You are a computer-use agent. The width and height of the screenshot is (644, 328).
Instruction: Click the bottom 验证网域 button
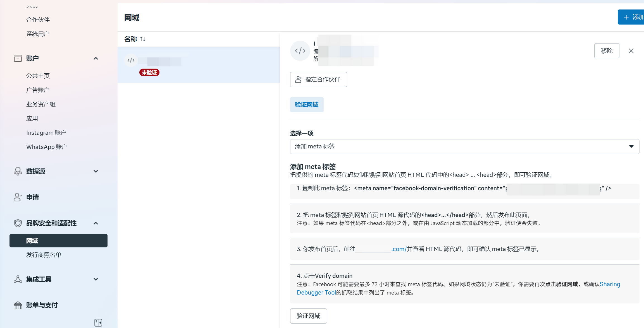pyautogui.click(x=308, y=316)
